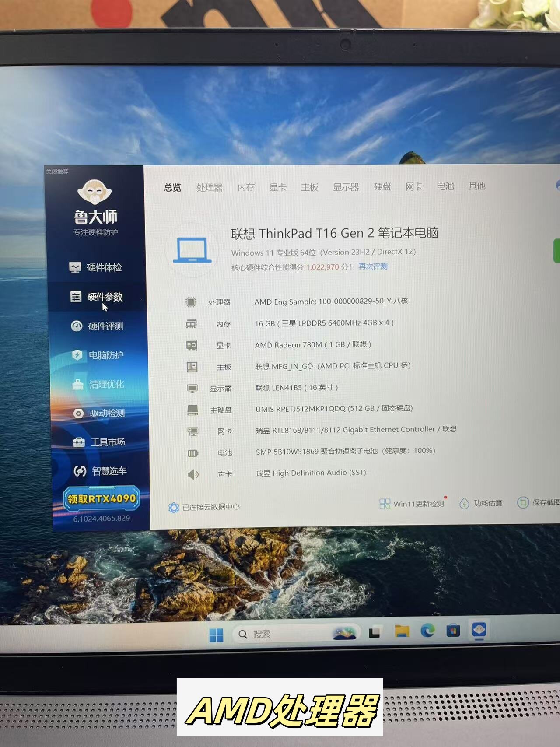560x747 pixels.
Task: Click 关闭推荐 to close recommendations
Action: [x=57, y=172]
